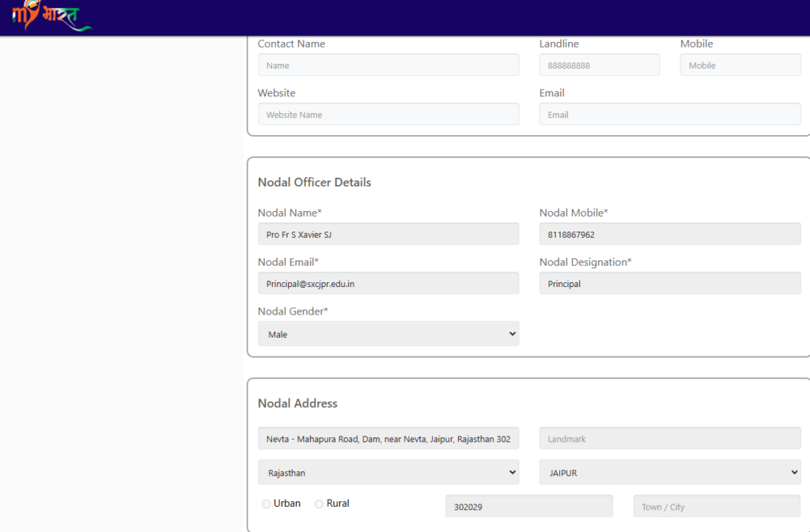Click the Nodal Designation field showing Principal
This screenshot has width=810, height=532.
coord(670,283)
